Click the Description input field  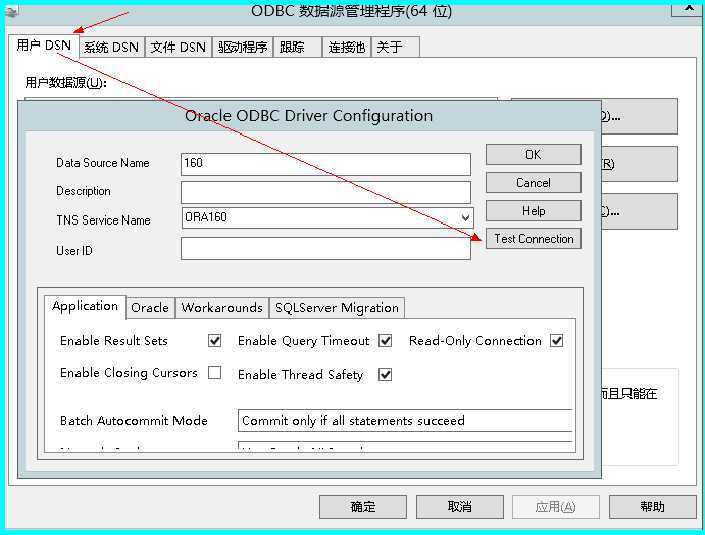click(326, 192)
